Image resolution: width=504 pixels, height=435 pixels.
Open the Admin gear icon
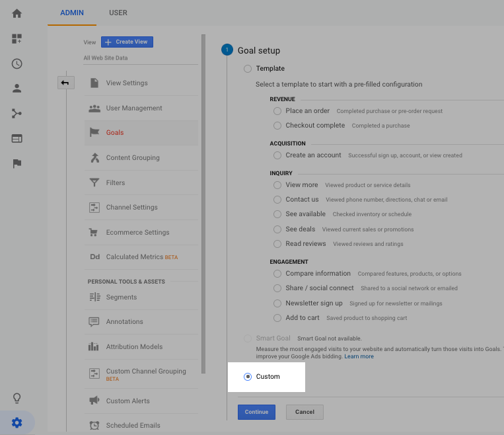click(17, 423)
